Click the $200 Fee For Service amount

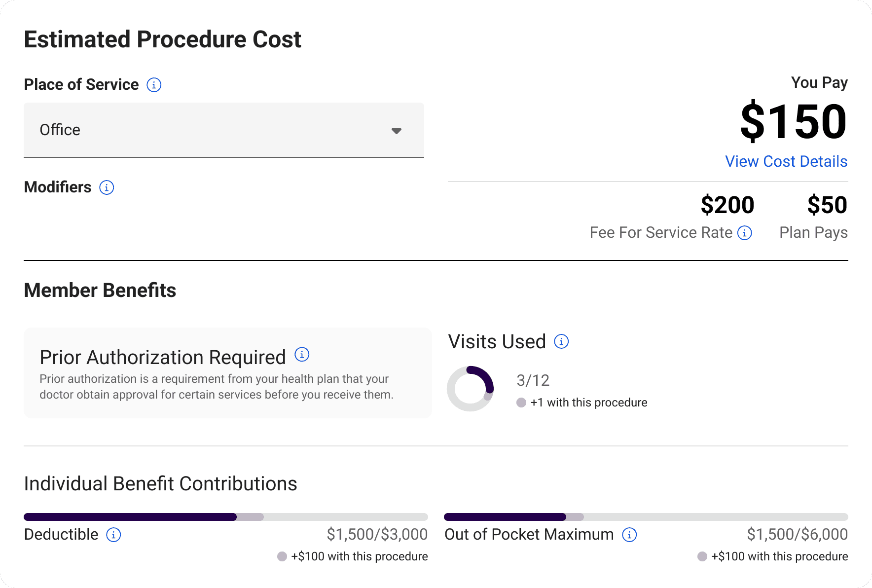[727, 205]
